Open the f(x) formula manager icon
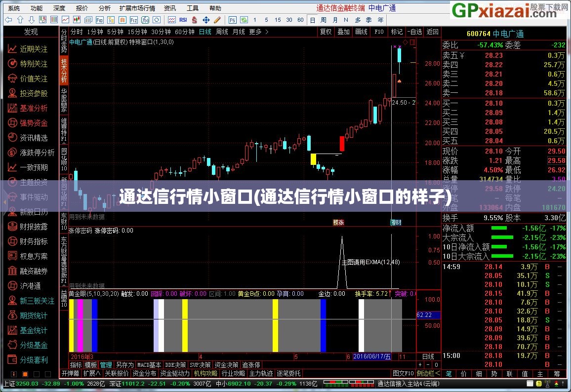571x392 pixels. pos(145,20)
